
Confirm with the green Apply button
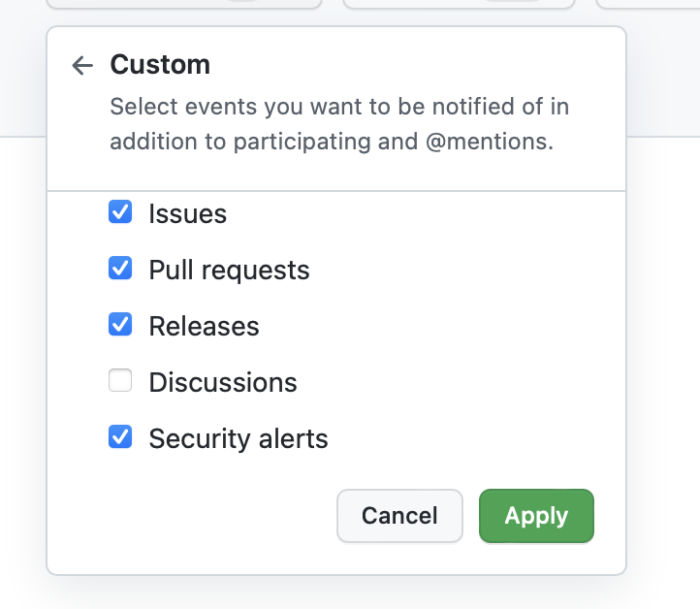pyautogui.click(x=536, y=515)
